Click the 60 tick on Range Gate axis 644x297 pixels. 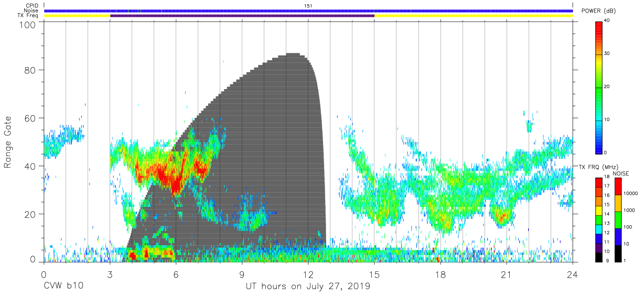pyautogui.click(x=30, y=118)
